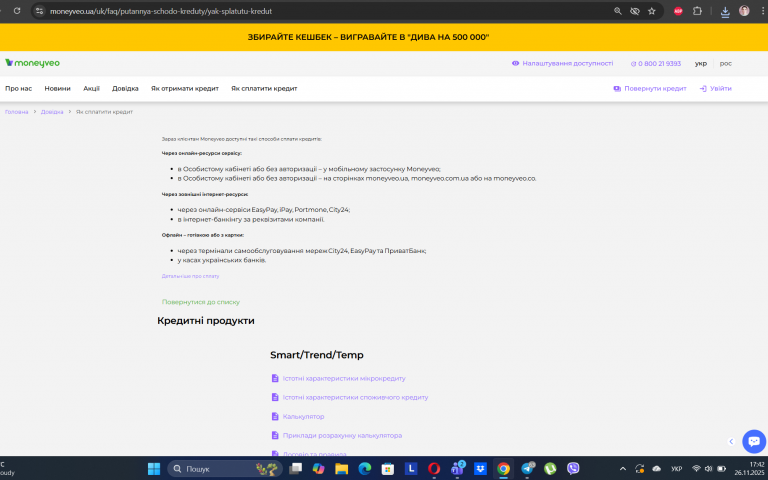Open Dropbox from the taskbar

[480, 469]
